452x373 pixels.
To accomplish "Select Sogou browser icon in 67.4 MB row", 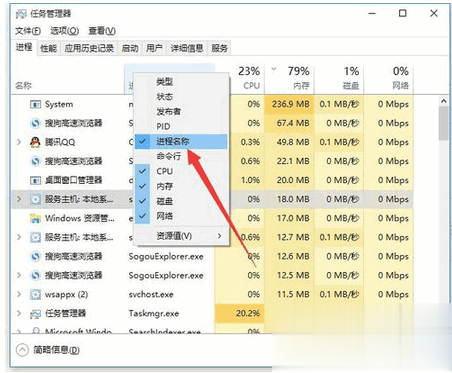I will coord(35,123).
